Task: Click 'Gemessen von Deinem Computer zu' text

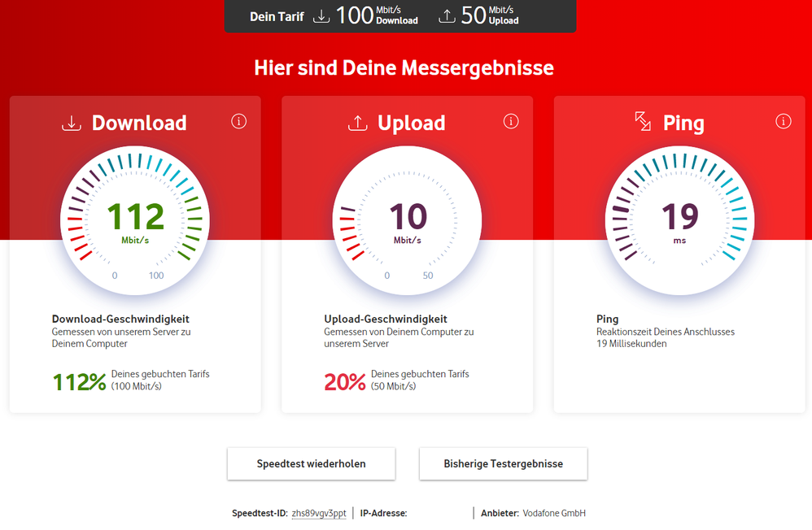Action: (x=399, y=332)
